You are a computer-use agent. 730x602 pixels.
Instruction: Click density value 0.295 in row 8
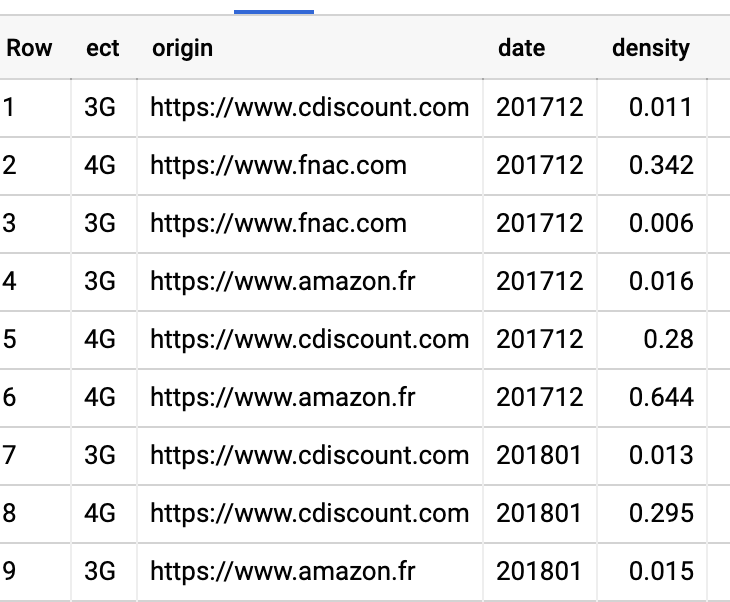tap(661, 514)
